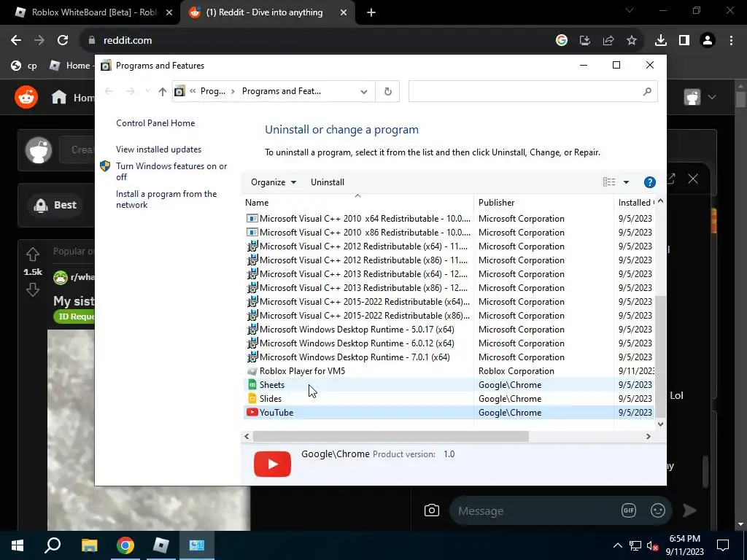The width and height of the screenshot is (747, 560).
Task: Go up one level in Control Panel
Action: tap(163, 91)
